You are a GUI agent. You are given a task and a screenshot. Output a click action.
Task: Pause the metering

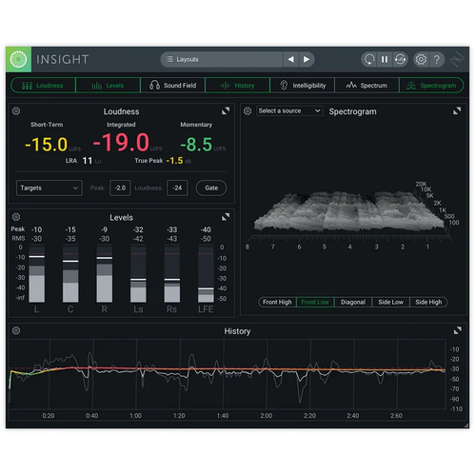385,59
